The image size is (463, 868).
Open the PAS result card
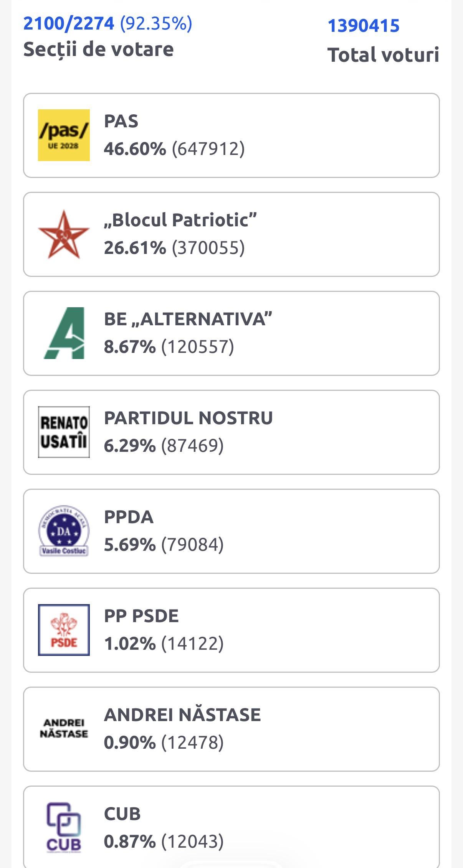click(231, 135)
